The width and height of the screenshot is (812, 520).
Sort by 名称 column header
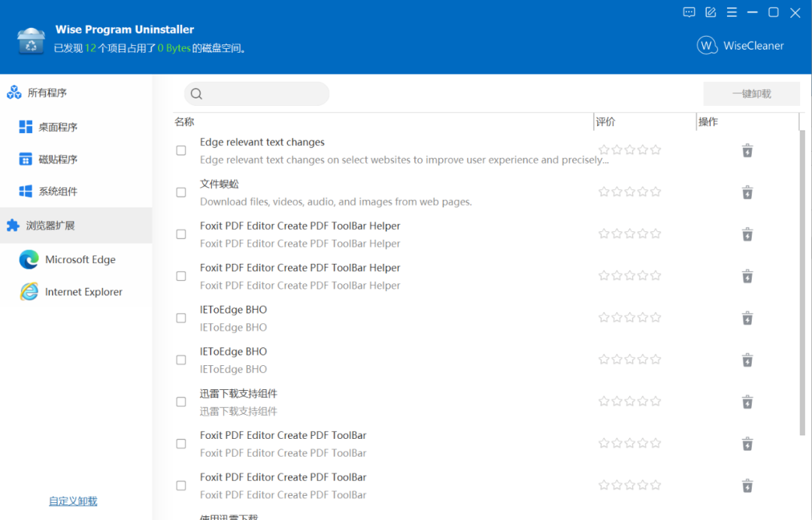click(383, 122)
